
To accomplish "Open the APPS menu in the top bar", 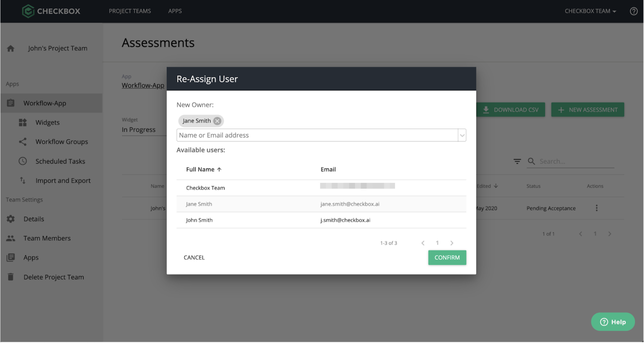I will (175, 11).
